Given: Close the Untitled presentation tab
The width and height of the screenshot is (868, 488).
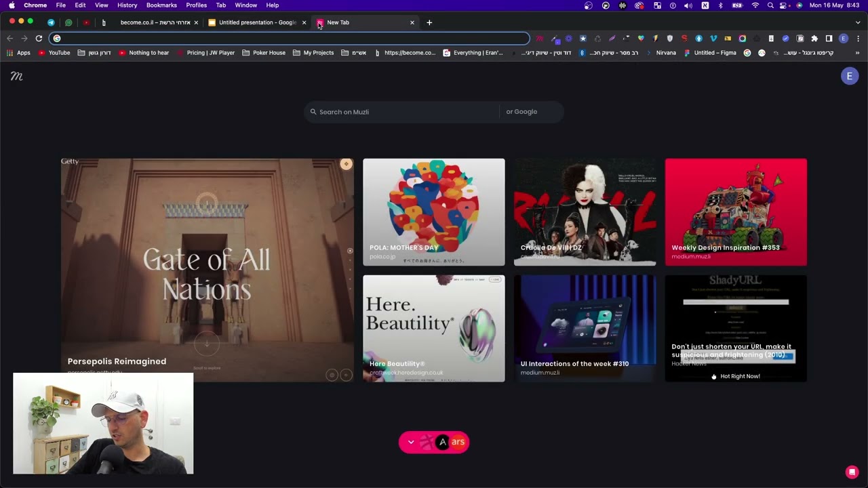Looking at the screenshot, I should pyautogui.click(x=304, y=22).
